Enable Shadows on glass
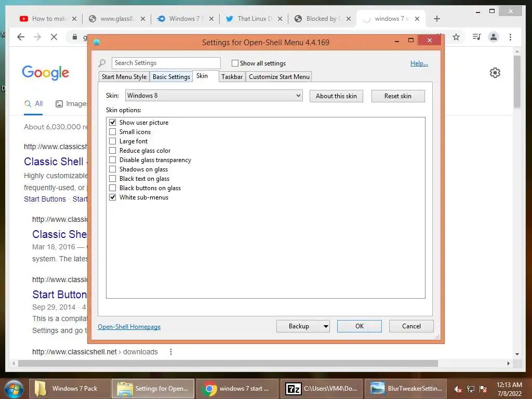Viewport: 532px width, 399px height. (x=113, y=169)
